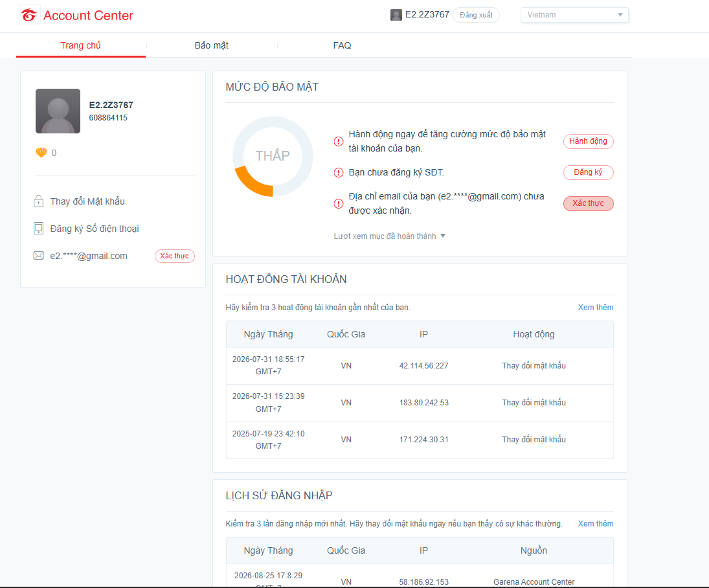Expand Lượt xem mục đã hoàn thành

pos(389,236)
